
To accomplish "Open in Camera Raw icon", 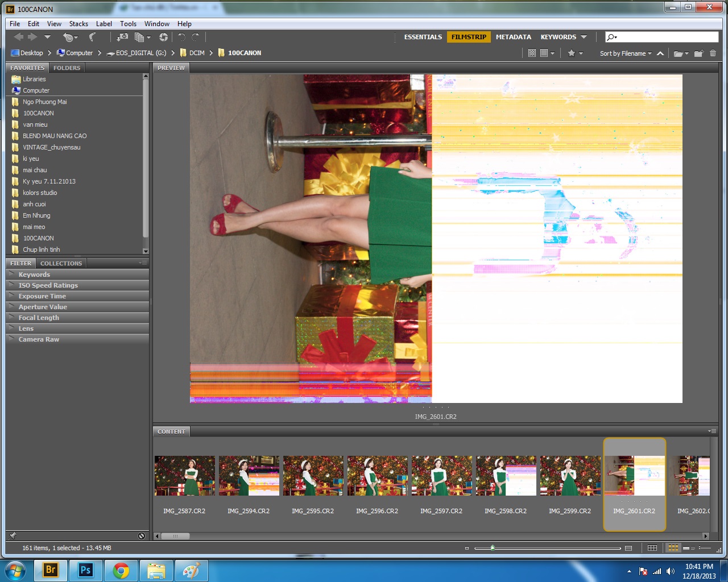I will coord(163,37).
